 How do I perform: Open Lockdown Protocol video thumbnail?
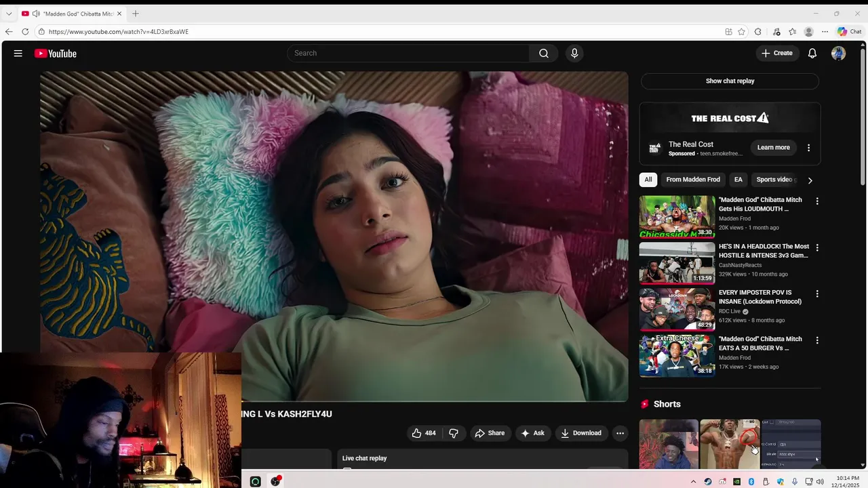677,309
